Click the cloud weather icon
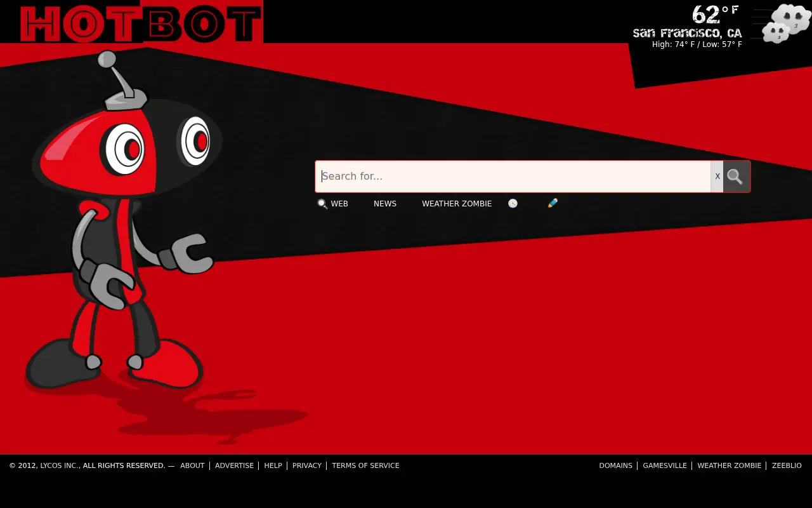The image size is (812, 508). coord(785,23)
